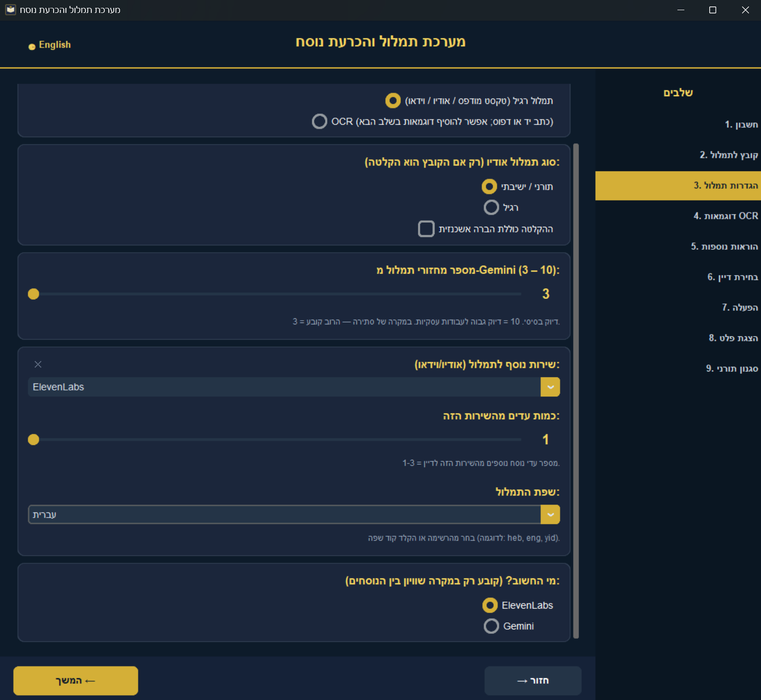Click the app icon in the title bar
Viewport: 761px width, 700px height.
coord(10,10)
